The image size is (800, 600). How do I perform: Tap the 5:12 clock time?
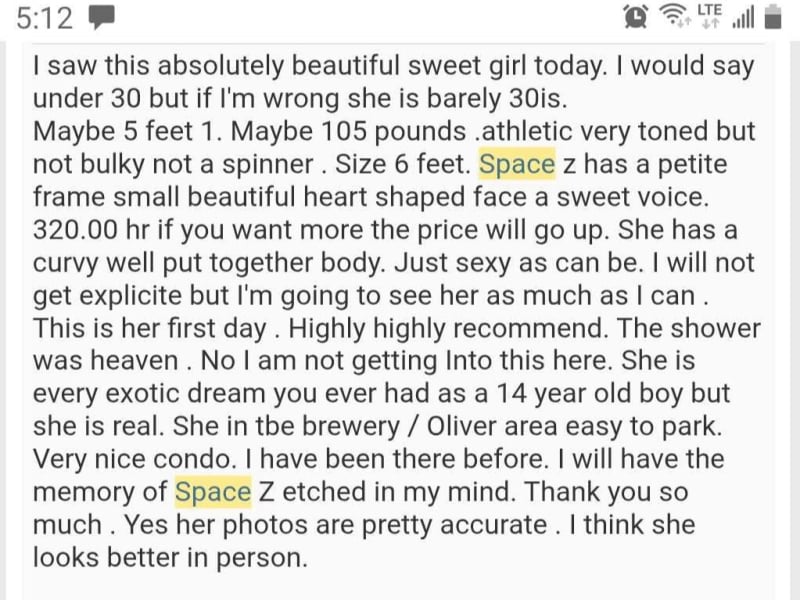tap(45, 17)
